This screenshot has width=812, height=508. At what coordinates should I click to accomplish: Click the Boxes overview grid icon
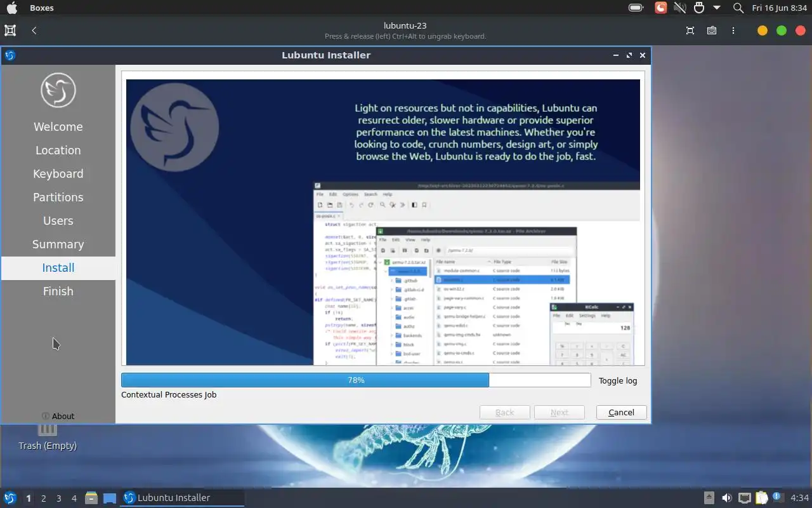pos(10,30)
